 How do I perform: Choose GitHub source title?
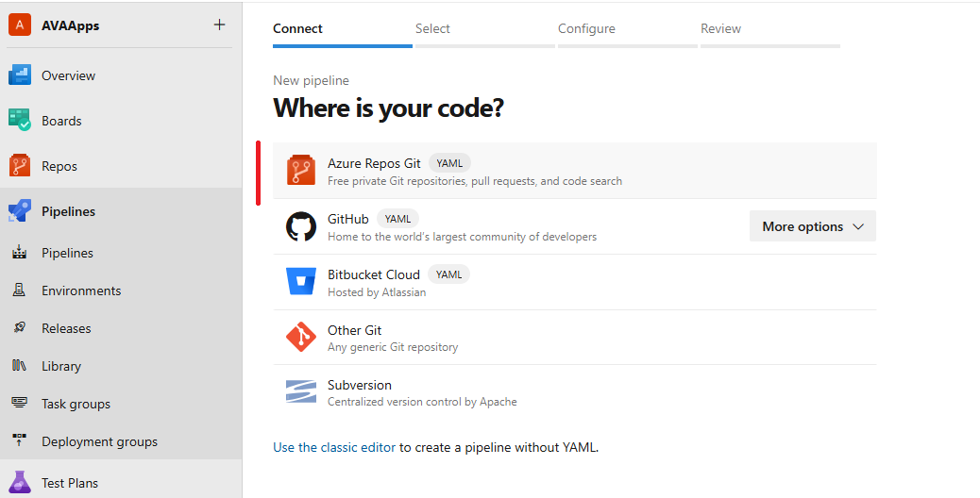point(348,219)
